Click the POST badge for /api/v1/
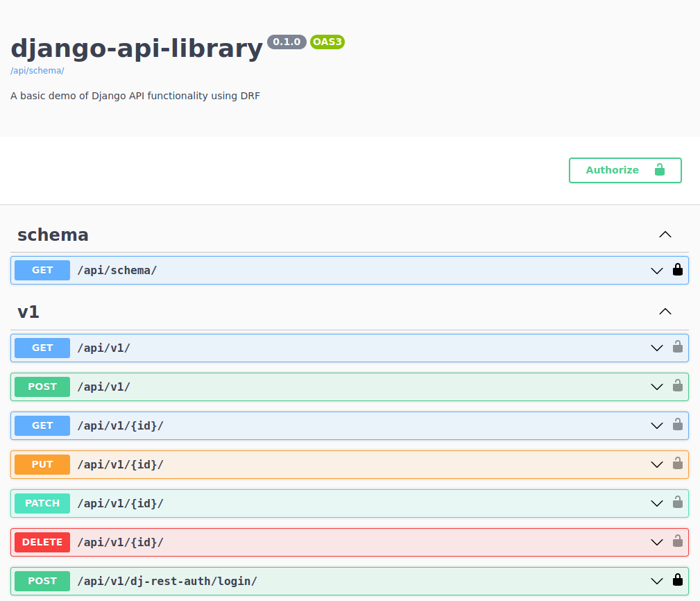The image size is (700, 601). pos(42,387)
